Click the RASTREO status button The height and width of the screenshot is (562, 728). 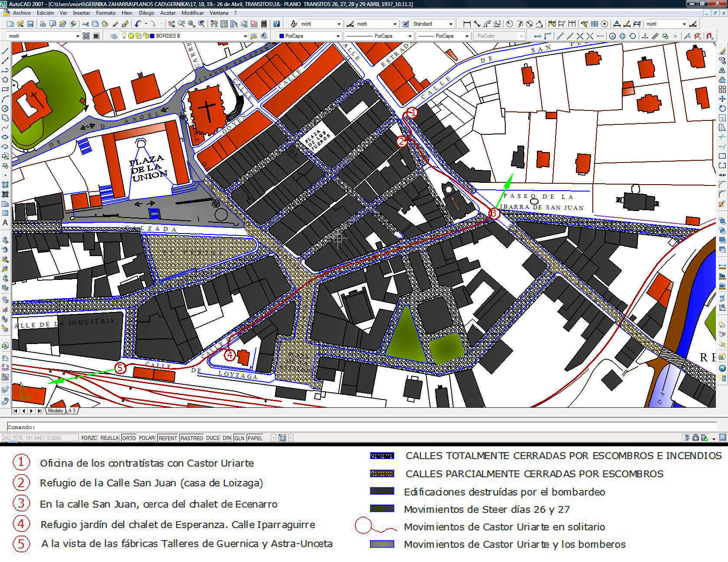click(192, 438)
